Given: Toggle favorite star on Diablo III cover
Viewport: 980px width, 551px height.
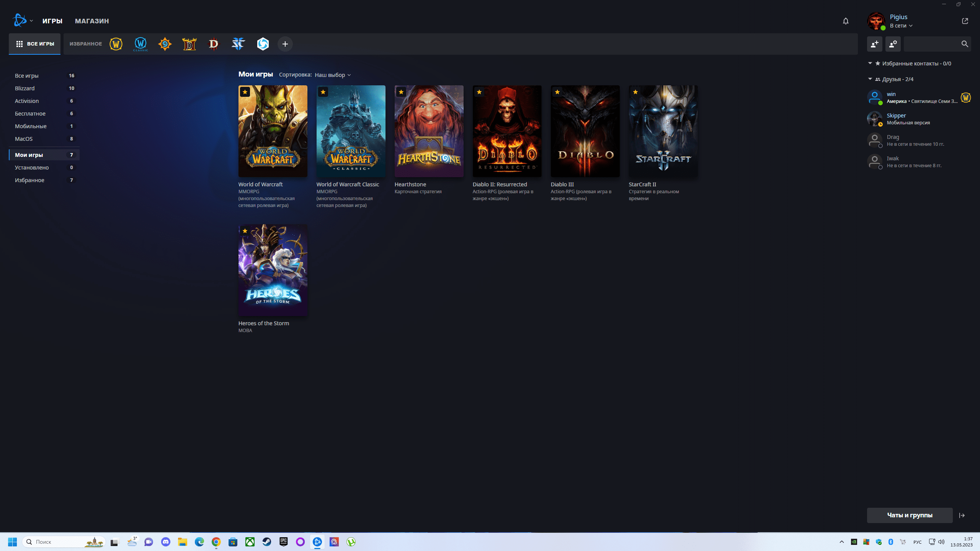Looking at the screenshot, I should point(557,92).
